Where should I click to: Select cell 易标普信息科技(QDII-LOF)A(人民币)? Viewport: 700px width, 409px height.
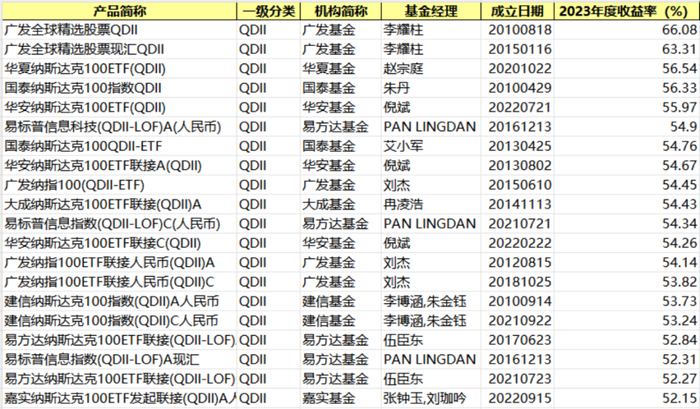pos(119,127)
